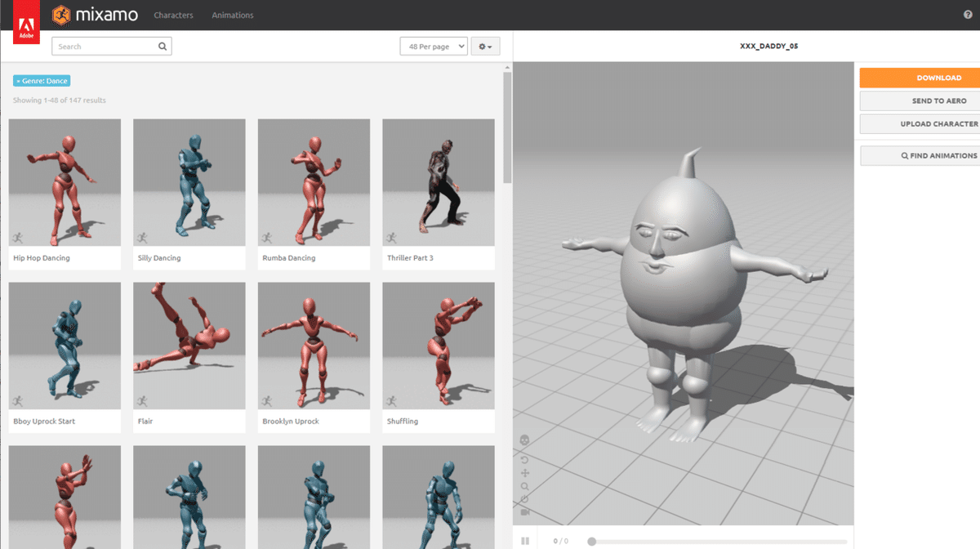
Task: Pause the animation playback
Action: pos(525,541)
